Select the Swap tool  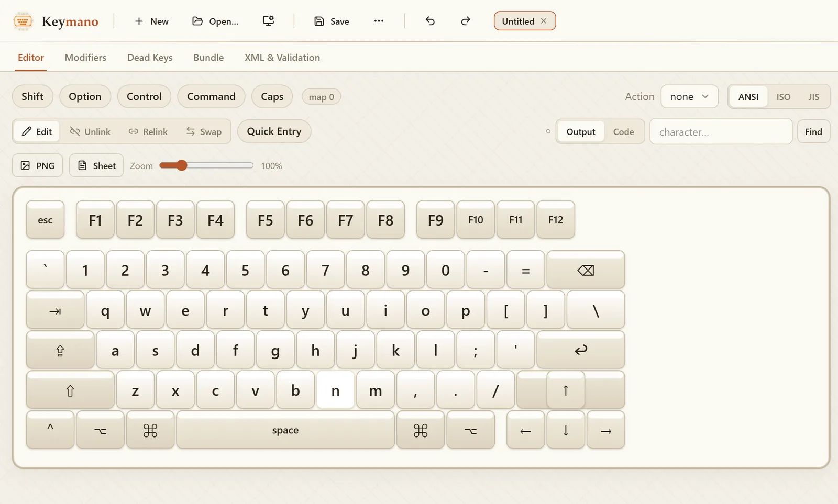tap(204, 131)
